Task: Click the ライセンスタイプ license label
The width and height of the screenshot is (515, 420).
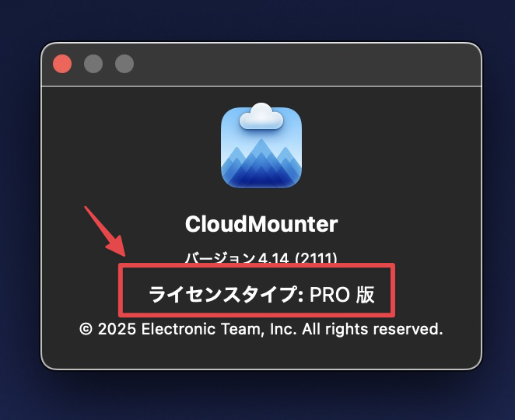Action: coord(224,294)
